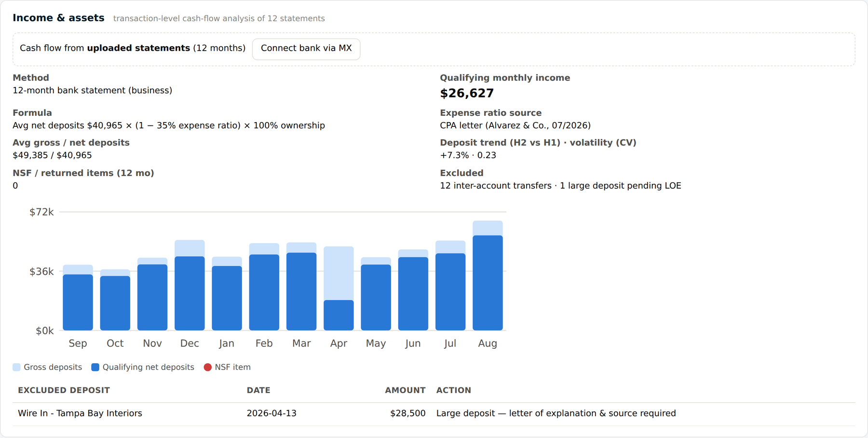Click the ACTION column header
Image resolution: width=868 pixels, height=438 pixels.
pyautogui.click(x=454, y=390)
